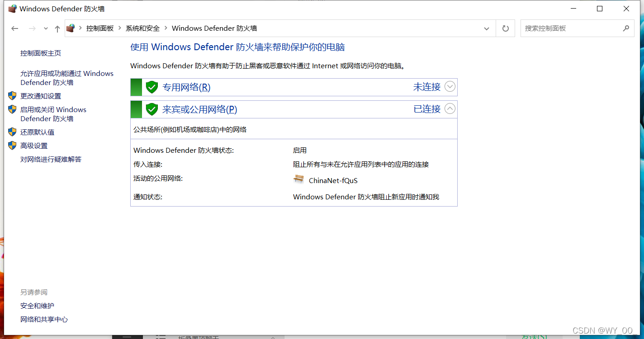Open 安全和维护 link
This screenshot has height=339, width=644.
[x=37, y=306]
